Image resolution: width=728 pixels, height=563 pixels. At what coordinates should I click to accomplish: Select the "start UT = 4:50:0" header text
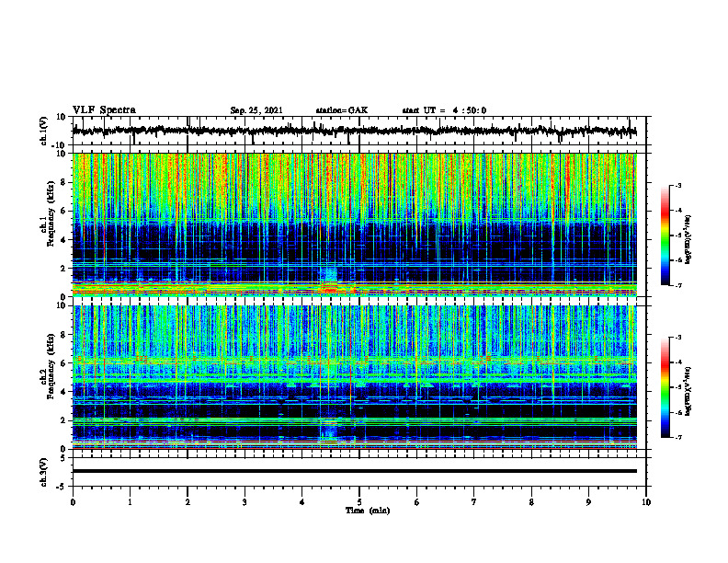coord(444,110)
